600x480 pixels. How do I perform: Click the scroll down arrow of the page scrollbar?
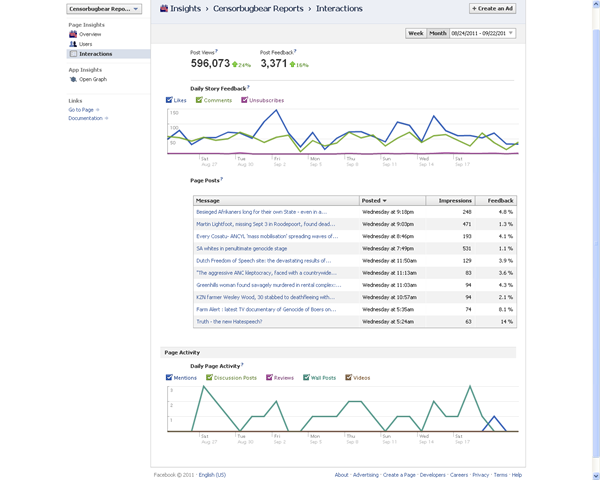(596, 476)
